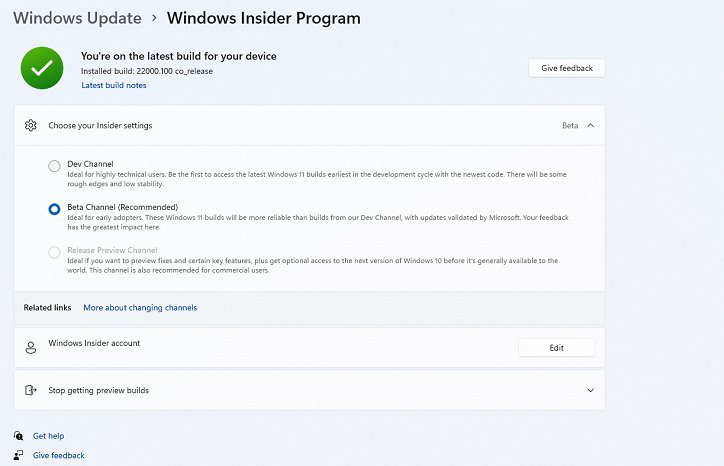Click the 'Related links' label
The width and height of the screenshot is (724, 466).
coord(48,308)
